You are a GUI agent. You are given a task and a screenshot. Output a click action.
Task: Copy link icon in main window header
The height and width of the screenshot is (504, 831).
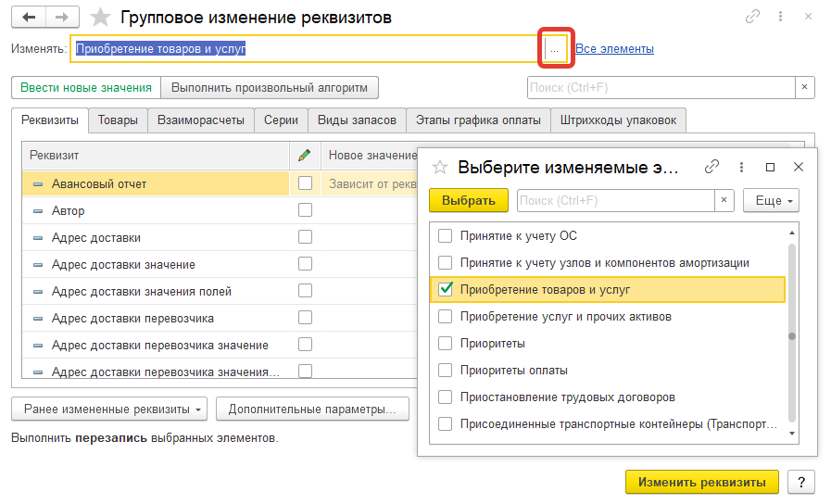tap(752, 18)
